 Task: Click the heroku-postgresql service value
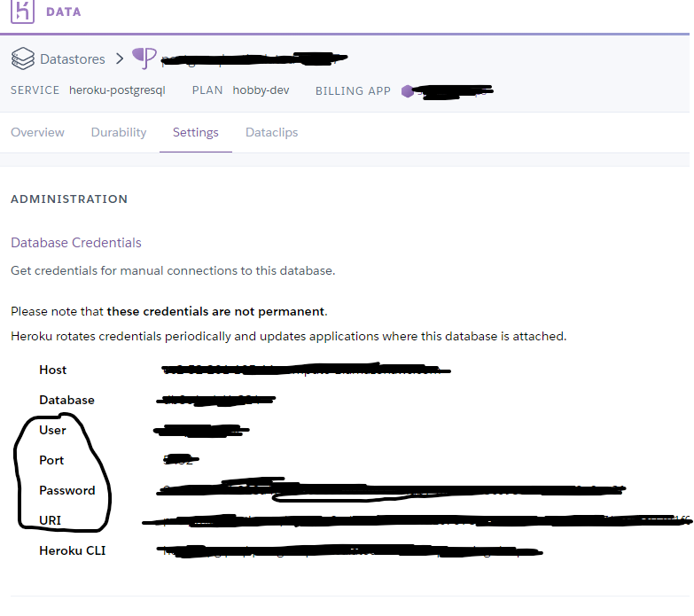pos(117,90)
